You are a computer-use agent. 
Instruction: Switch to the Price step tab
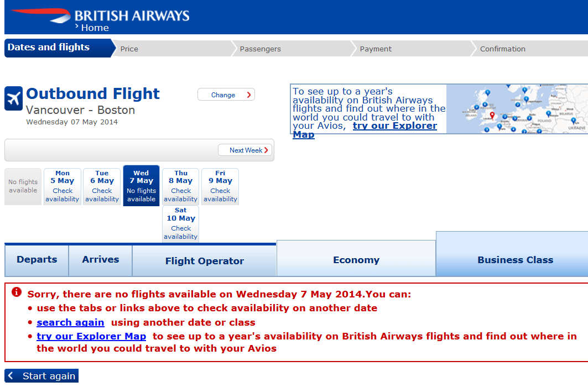click(x=129, y=48)
